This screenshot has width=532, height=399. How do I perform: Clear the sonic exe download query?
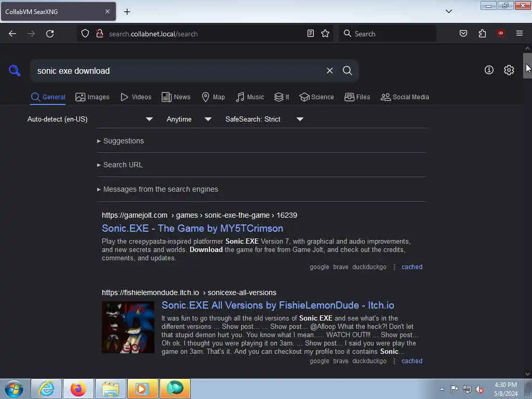pyautogui.click(x=329, y=71)
